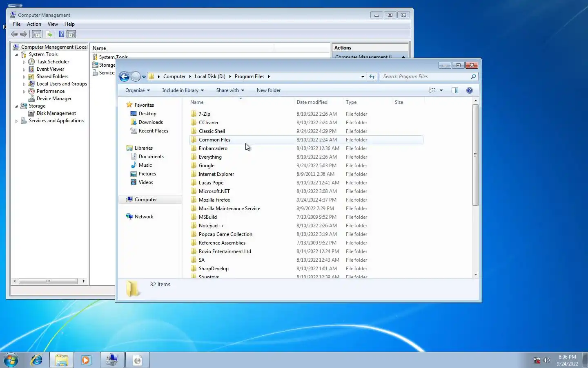Expand the Shared Folders node arrow

[x=24, y=77]
